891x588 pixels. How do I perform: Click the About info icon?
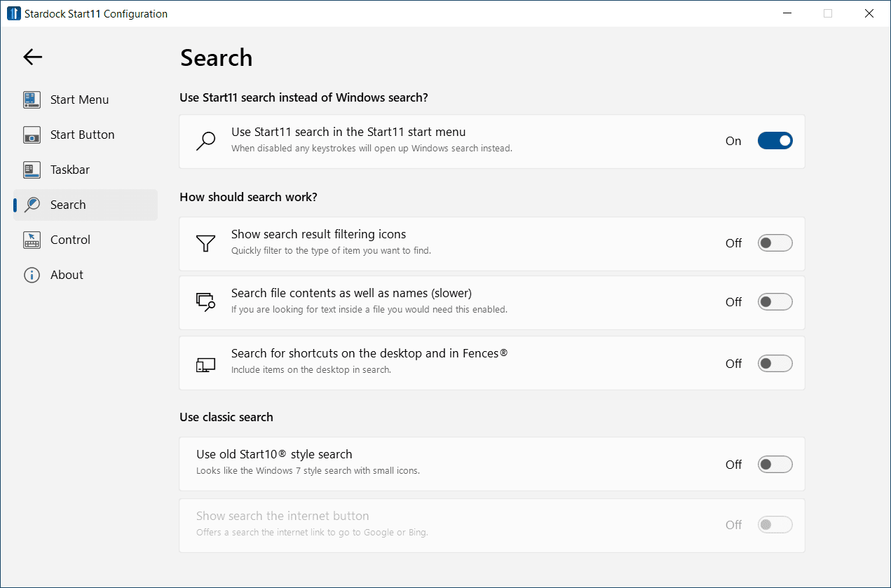(x=32, y=275)
